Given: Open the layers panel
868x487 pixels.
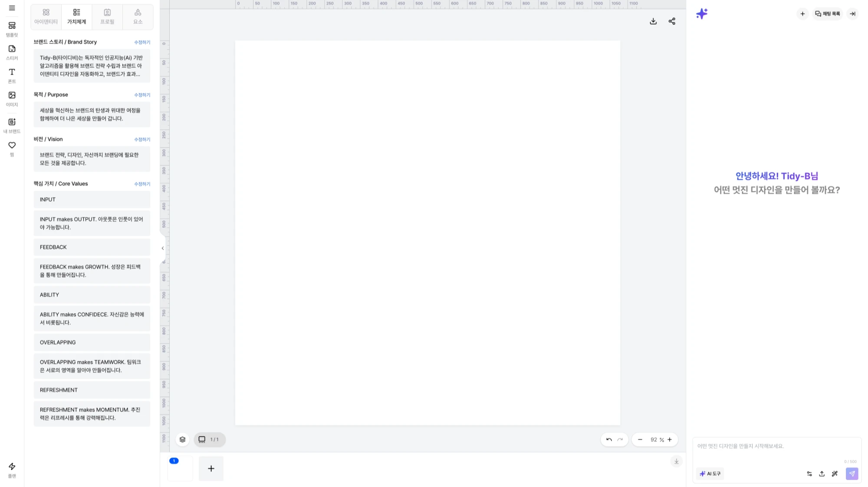Looking at the screenshot, I should click(183, 440).
